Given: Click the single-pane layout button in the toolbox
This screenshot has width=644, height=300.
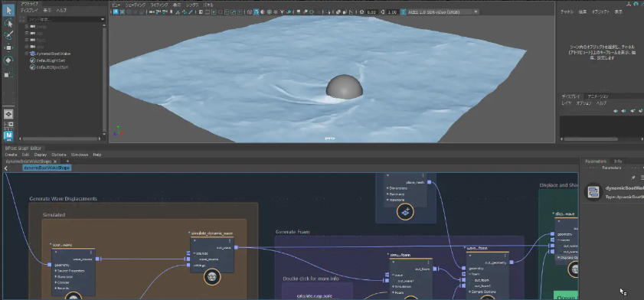Looking at the screenshot, I should tap(8, 114).
